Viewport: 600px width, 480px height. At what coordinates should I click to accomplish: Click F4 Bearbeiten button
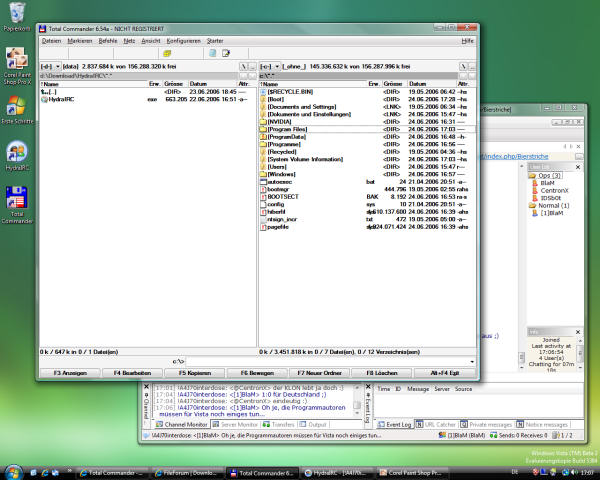[132, 373]
